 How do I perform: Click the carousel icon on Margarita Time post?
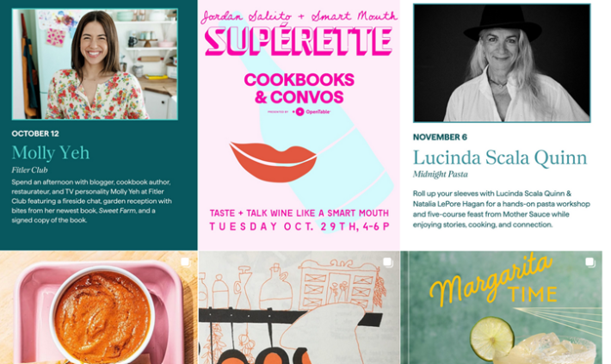point(590,262)
